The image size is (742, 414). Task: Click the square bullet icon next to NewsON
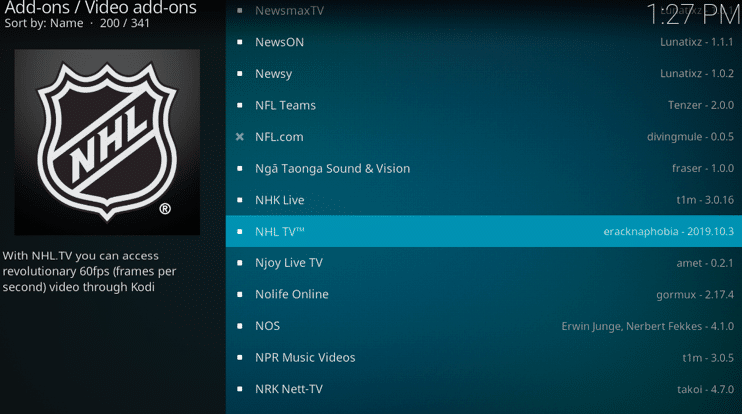point(240,42)
